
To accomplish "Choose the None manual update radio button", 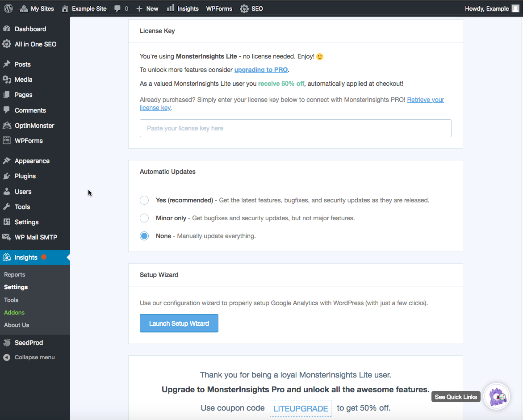I will 144,236.
